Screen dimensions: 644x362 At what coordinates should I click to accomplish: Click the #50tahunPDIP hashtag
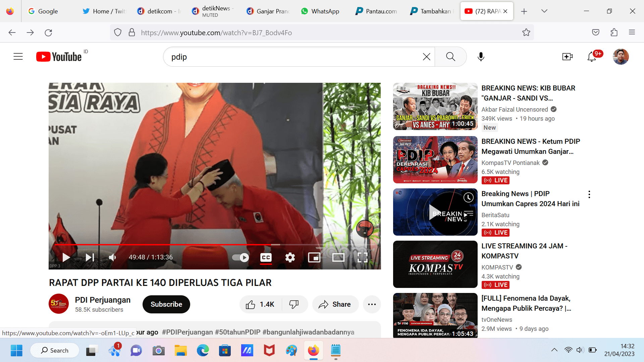(x=237, y=332)
